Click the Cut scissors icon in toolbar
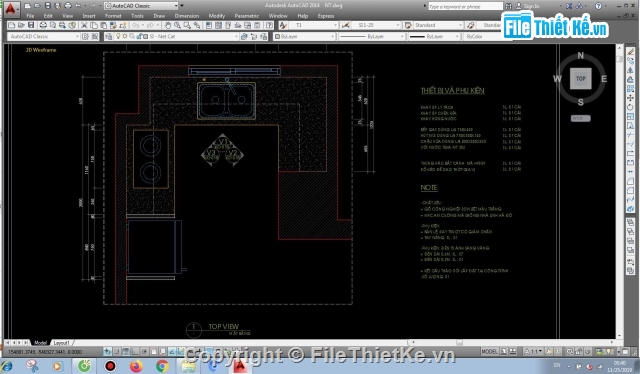This screenshot has width=640, height=374. point(84,25)
